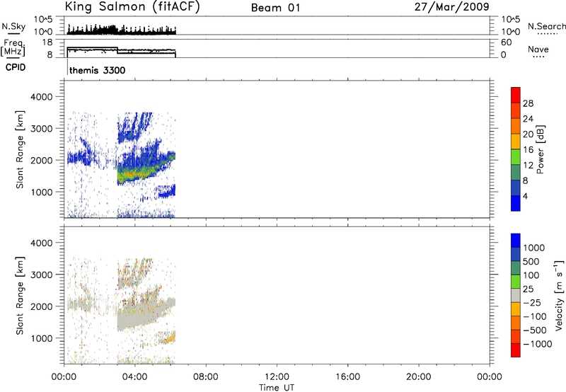Click the 16:00 time tick label
The width and height of the screenshot is (566, 392).
[347, 377]
